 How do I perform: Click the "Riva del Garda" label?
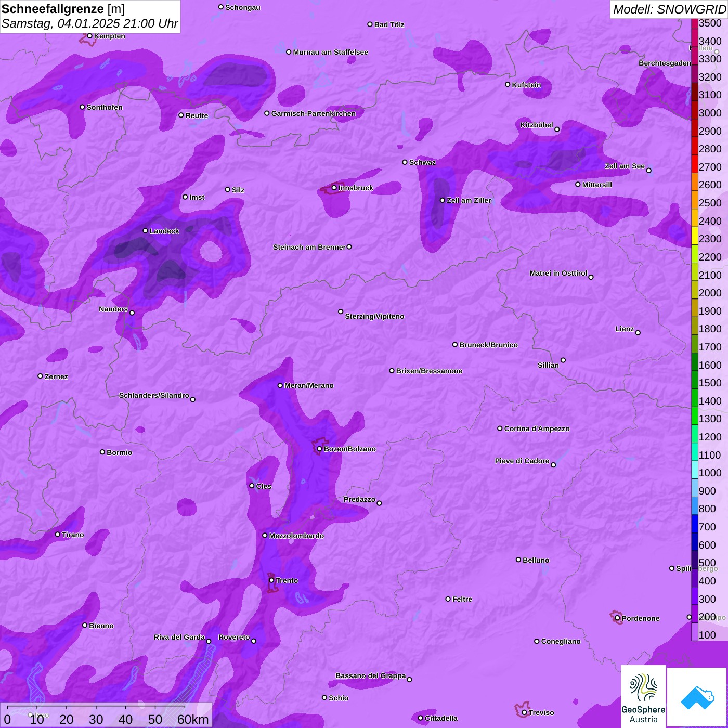click(x=179, y=637)
